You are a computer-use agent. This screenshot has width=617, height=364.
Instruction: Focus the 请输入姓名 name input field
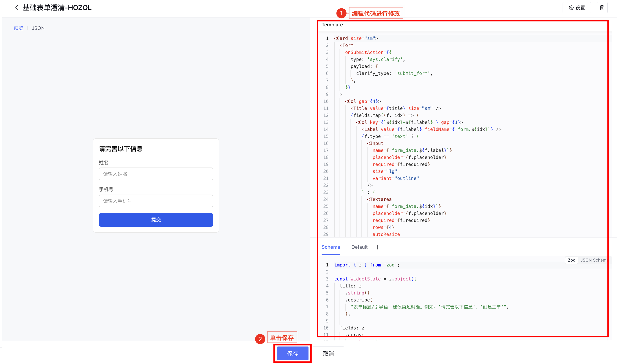pyautogui.click(x=156, y=174)
